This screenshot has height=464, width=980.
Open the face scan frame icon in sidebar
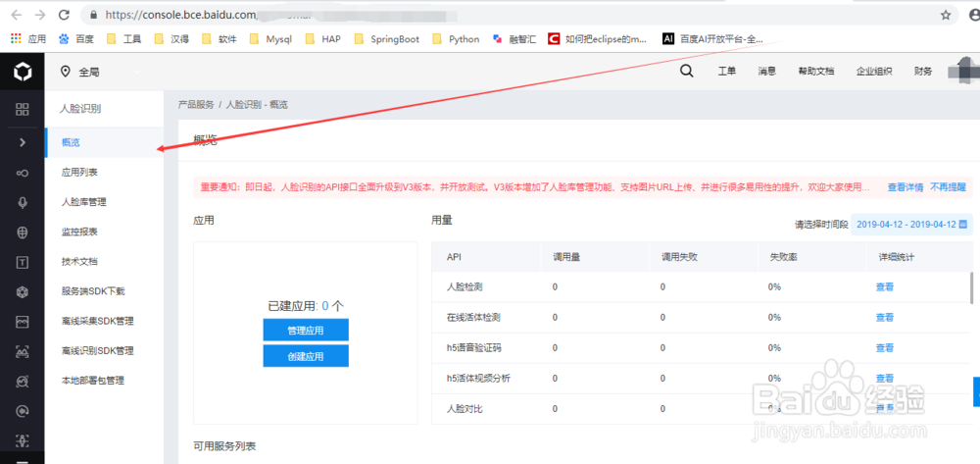pyautogui.click(x=23, y=351)
